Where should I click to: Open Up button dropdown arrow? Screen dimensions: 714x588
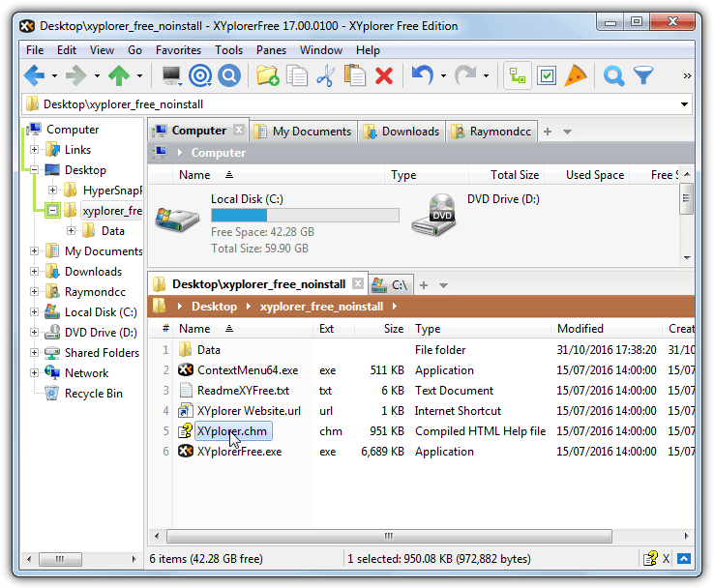(139, 76)
